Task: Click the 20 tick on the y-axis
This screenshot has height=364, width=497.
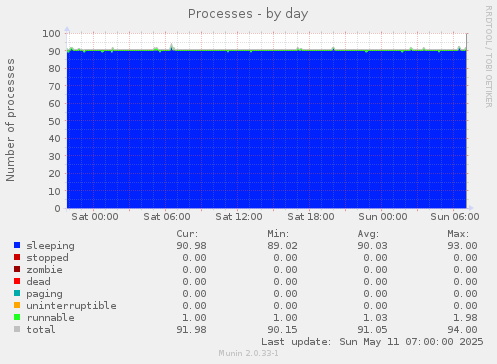Action: (54, 173)
